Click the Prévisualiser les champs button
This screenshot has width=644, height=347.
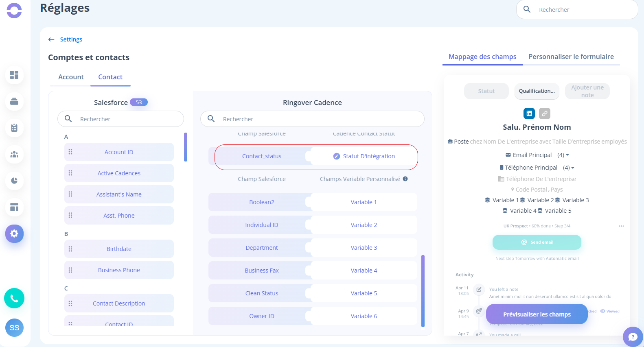pyautogui.click(x=537, y=314)
